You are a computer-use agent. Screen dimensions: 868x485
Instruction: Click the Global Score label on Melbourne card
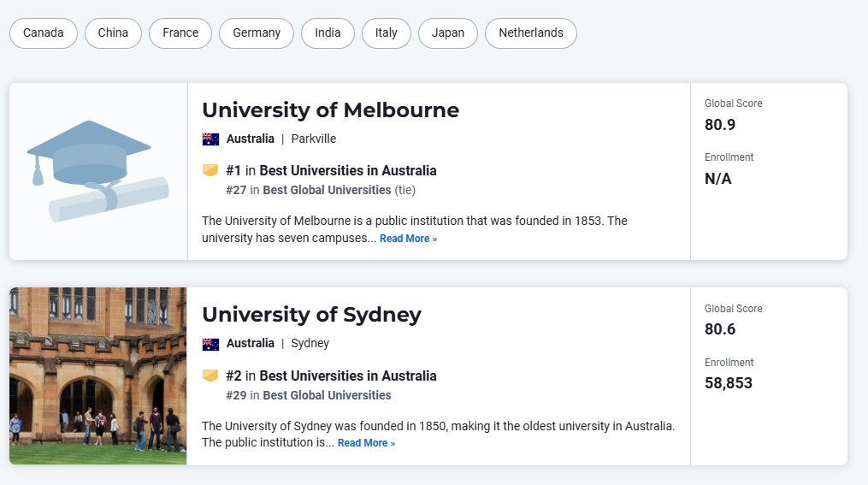[733, 104]
